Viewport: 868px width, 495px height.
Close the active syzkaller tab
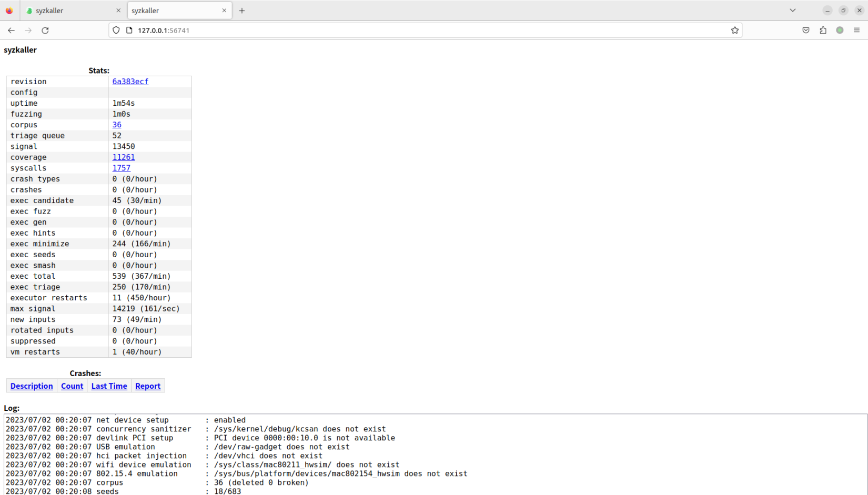point(224,11)
